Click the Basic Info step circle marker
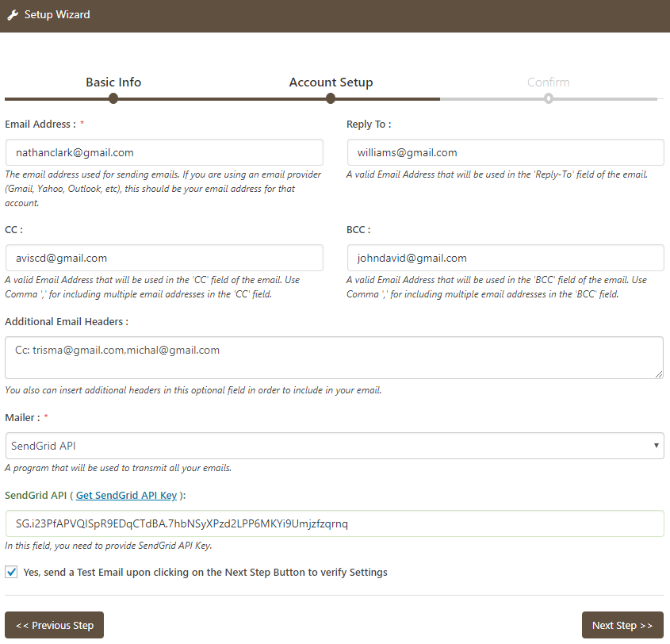Screen dimensions: 670x644 pyautogui.click(x=113, y=98)
